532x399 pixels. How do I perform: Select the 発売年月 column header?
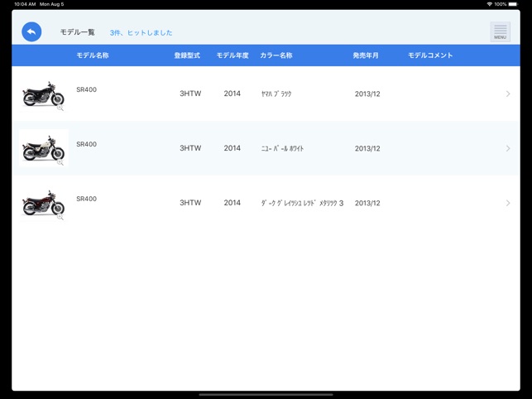point(366,55)
